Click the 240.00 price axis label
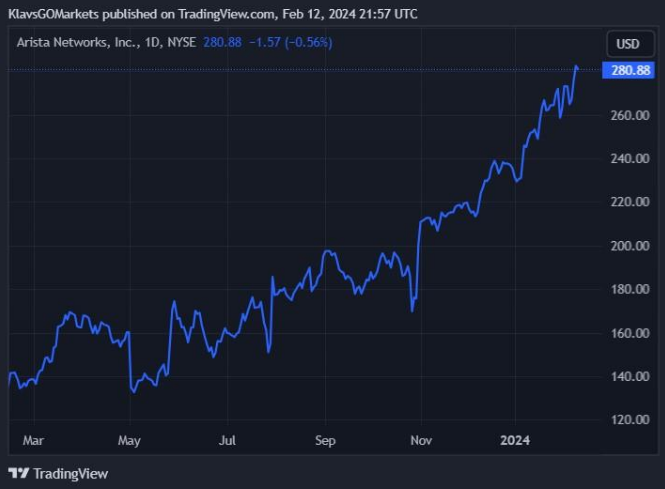The height and width of the screenshot is (489, 665). coord(630,159)
